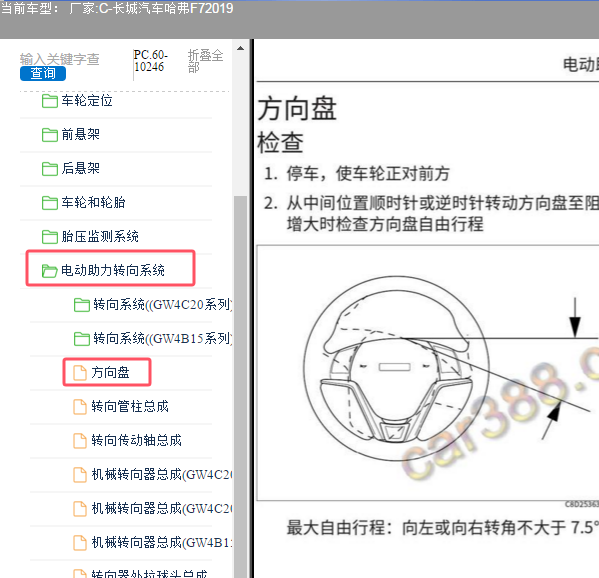
Task: Open the 方向盘 page entry
Action: (110, 372)
